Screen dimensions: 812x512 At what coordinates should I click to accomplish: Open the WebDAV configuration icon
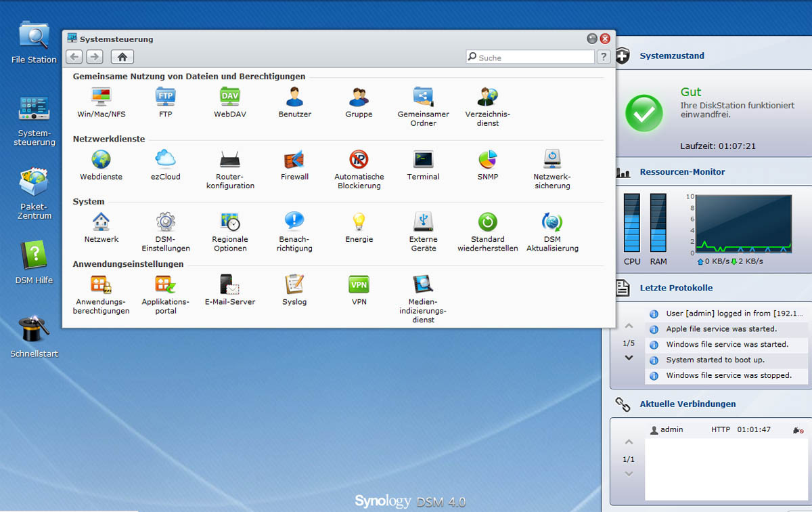pos(230,98)
